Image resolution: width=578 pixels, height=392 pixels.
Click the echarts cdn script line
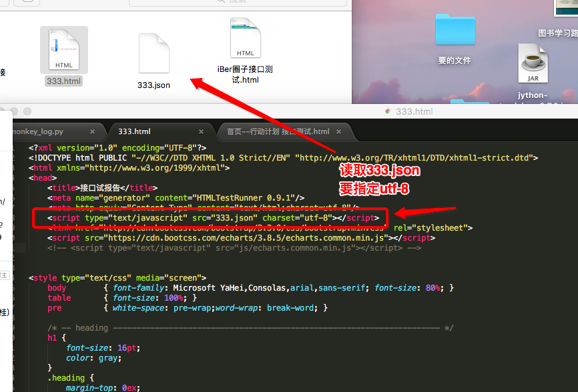pos(241,238)
